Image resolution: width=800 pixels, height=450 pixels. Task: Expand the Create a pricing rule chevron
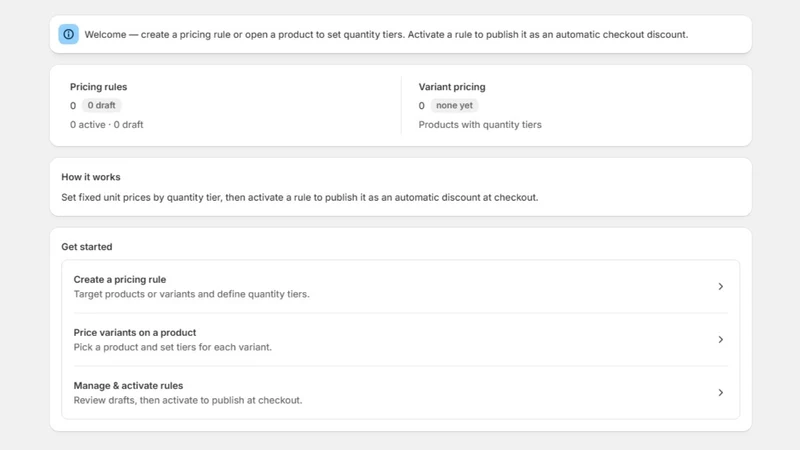[x=720, y=287]
